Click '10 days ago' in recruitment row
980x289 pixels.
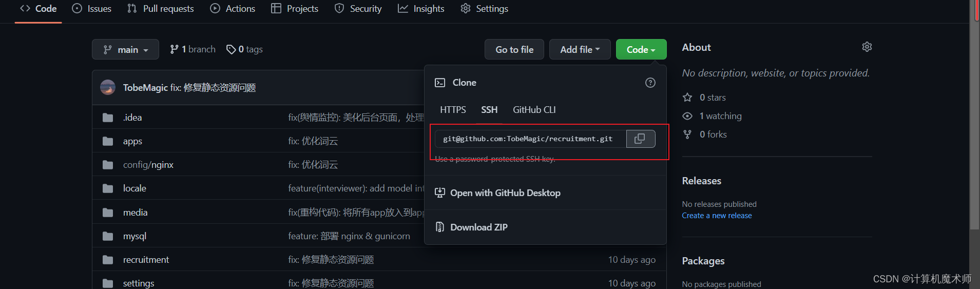coord(632,260)
